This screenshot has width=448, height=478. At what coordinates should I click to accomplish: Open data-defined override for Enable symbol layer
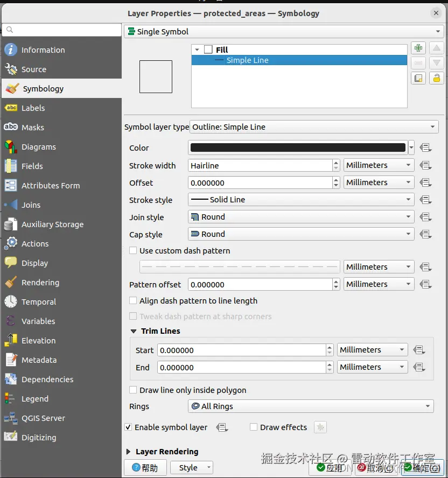click(x=222, y=427)
